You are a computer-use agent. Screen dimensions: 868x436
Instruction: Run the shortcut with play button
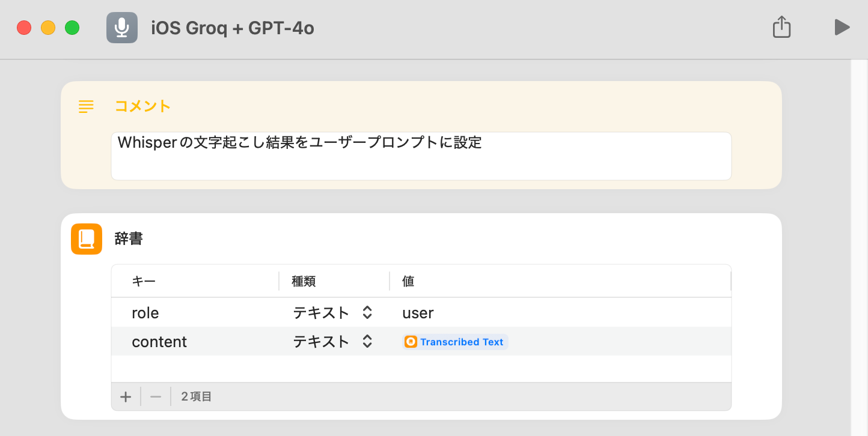pyautogui.click(x=842, y=28)
